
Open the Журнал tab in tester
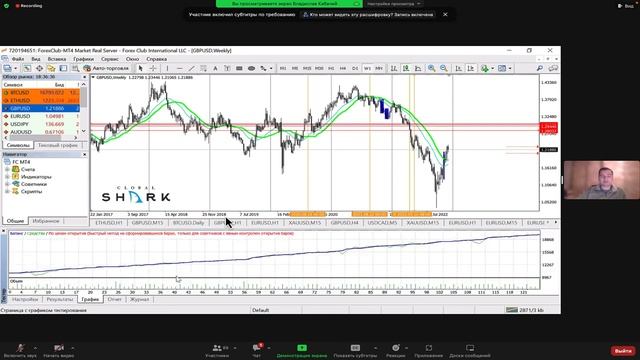(x=140, y=300)
